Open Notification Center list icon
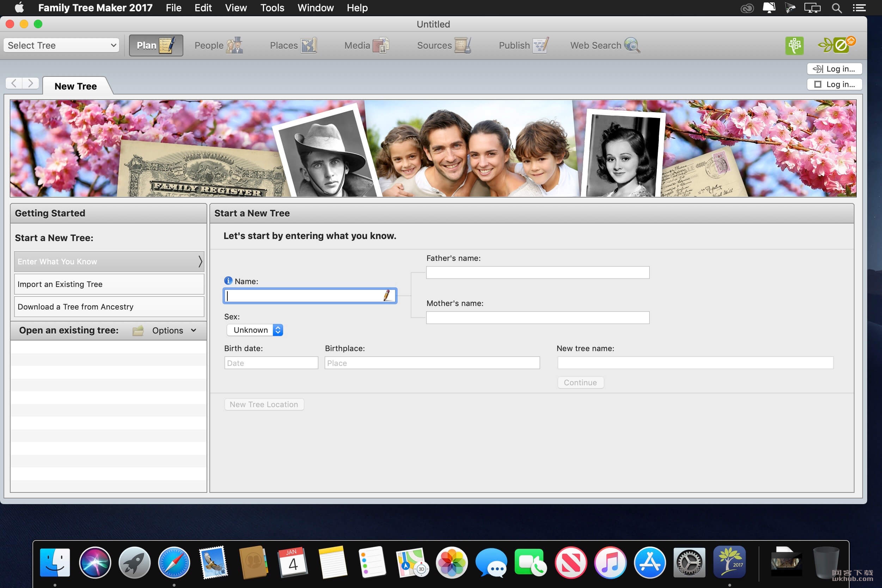Screen dimensions: 882x588 (859, 8)
